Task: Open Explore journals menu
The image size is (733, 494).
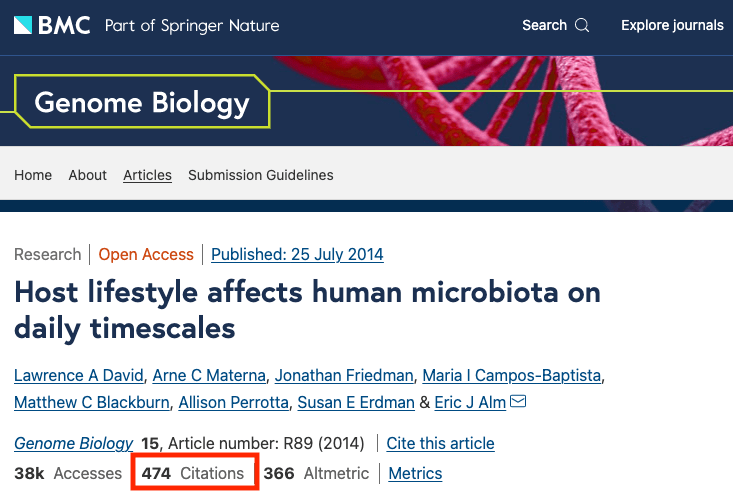Action: 672,25
